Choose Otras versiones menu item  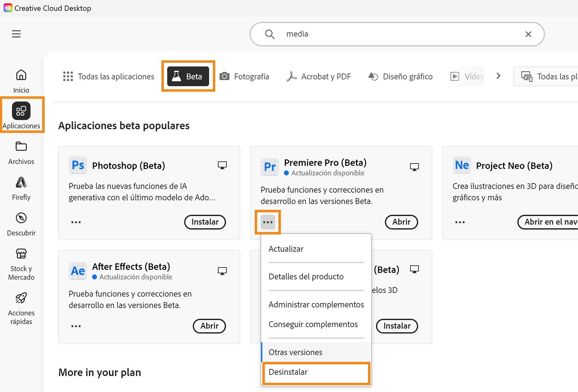click(x=316, y=352)
